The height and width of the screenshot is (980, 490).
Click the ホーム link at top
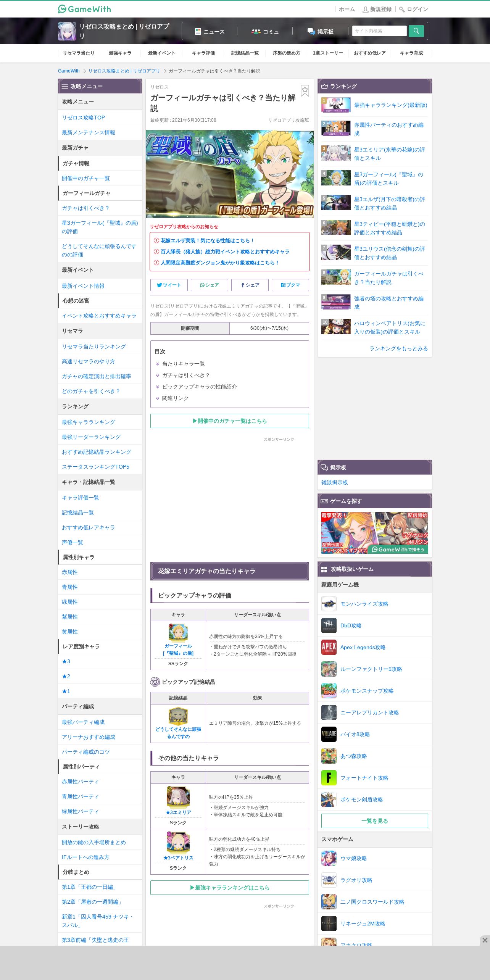click(x=347, y=9)
